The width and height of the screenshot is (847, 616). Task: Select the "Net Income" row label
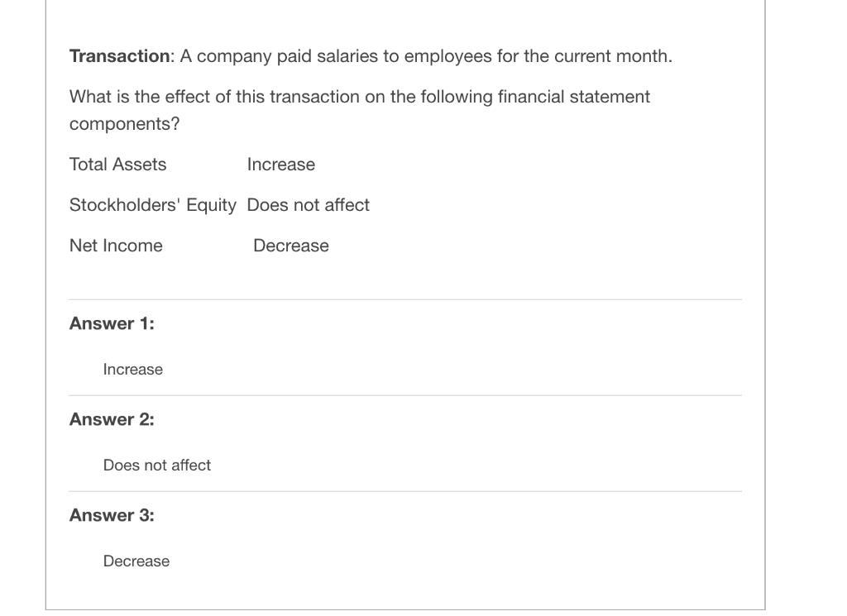click(x=116, y=246)
